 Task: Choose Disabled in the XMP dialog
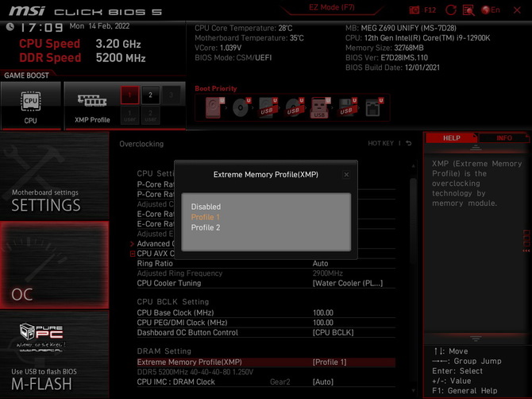pyautogui.click(x=206, y=207)
